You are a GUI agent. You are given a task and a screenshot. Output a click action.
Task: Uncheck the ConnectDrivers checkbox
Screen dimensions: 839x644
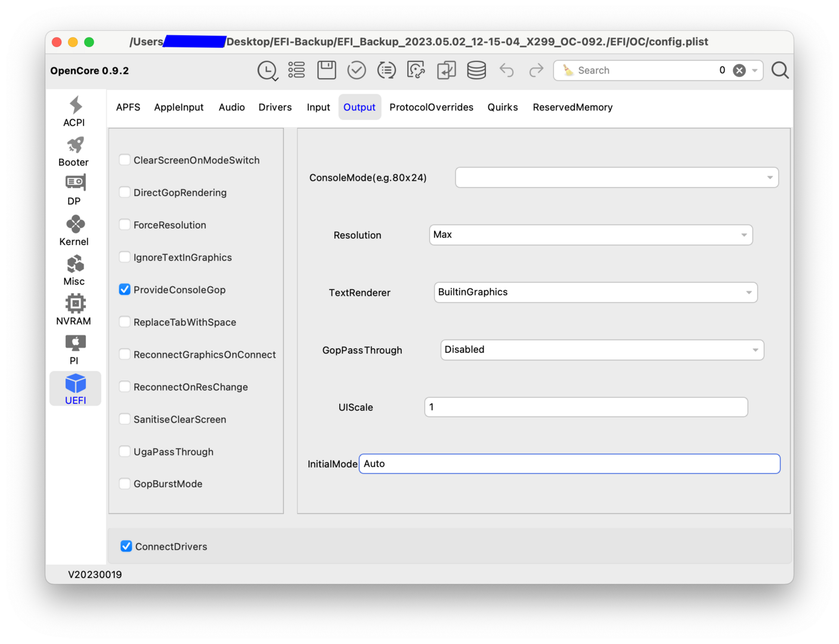tap(126, 546)
